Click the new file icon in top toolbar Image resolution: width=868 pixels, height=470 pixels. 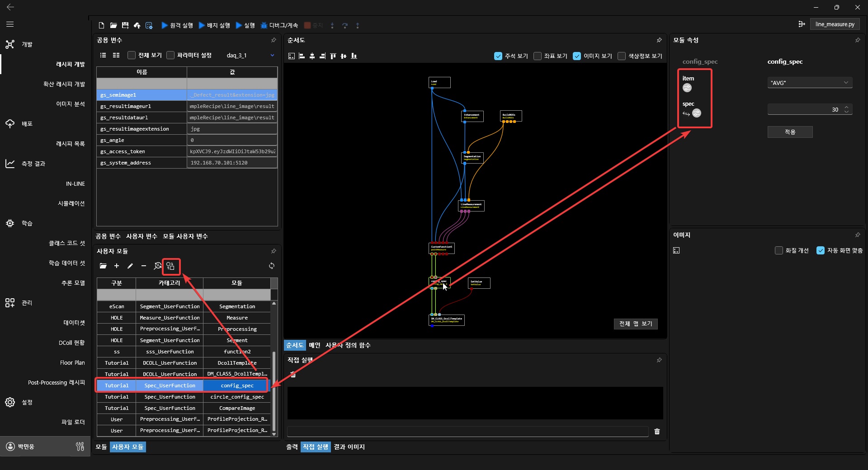[101, 25]
